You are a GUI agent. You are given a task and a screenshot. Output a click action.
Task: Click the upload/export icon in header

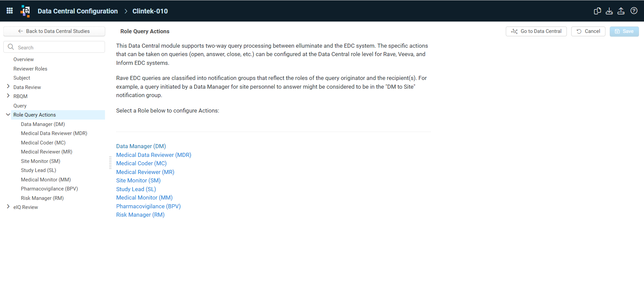tap(621, 11)
